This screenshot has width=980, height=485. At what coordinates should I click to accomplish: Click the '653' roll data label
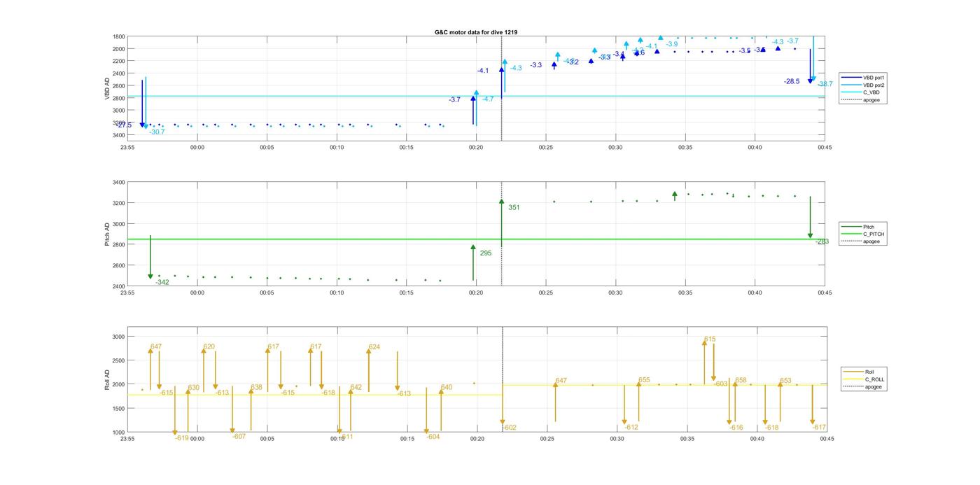click(x=785, y=381)
